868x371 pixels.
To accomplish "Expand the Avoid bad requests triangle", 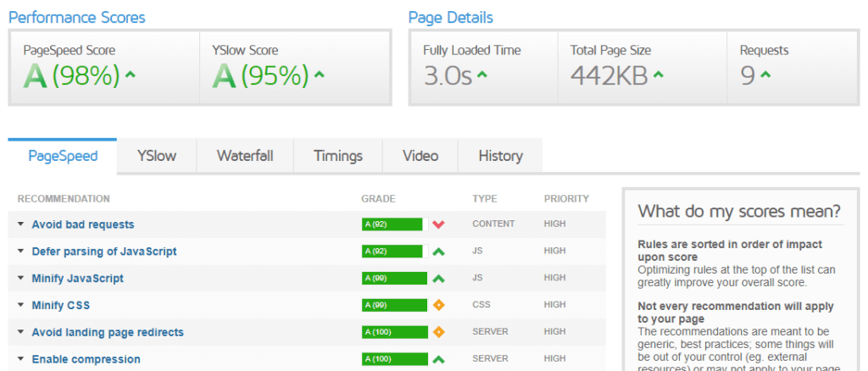I will click(20, 224).
